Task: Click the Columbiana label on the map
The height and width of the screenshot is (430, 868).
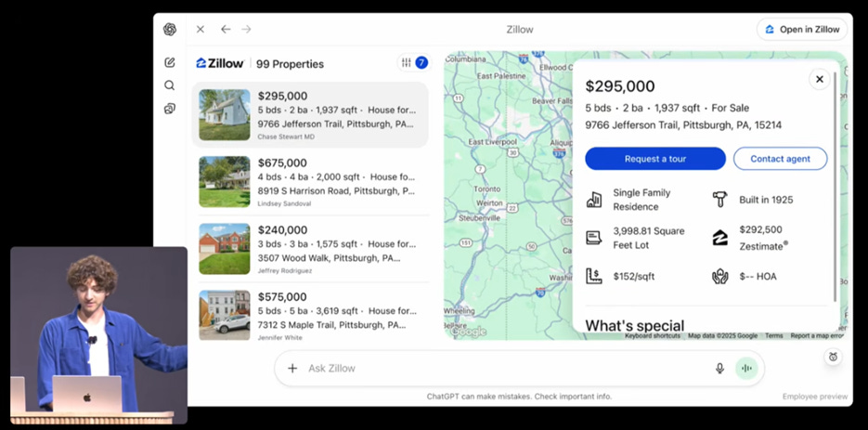Action: (x=465, y=59)
